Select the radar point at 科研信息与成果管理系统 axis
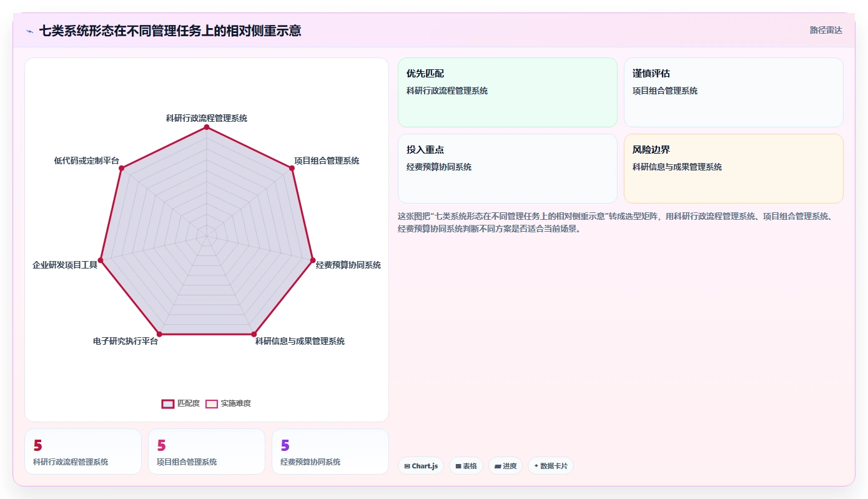 (254, 334)
